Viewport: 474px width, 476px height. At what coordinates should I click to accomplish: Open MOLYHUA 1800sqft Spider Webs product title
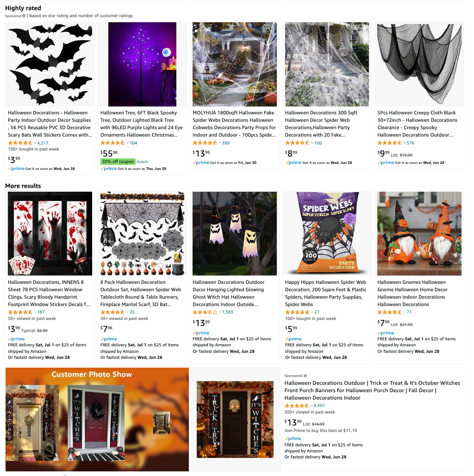234,124
